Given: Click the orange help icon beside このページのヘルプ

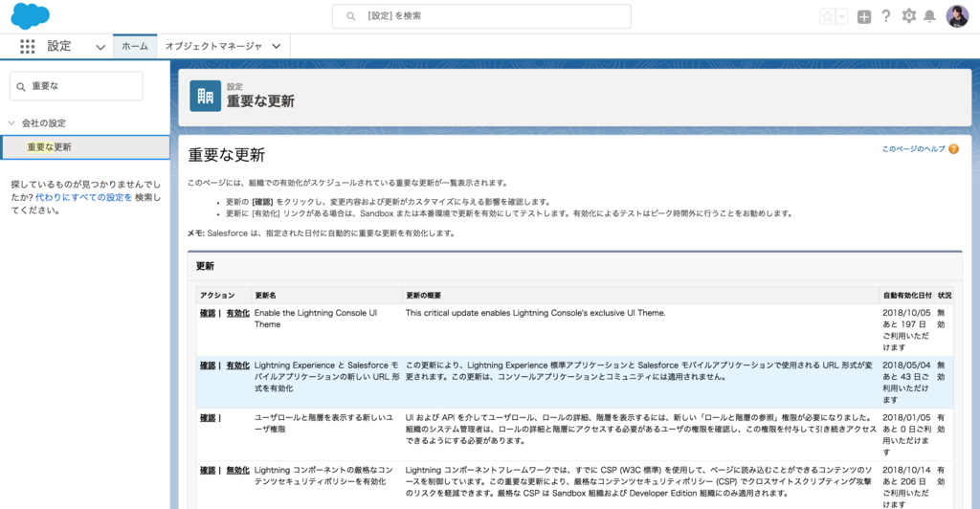Looking at the screenshot, I should (x=954, y=148).
